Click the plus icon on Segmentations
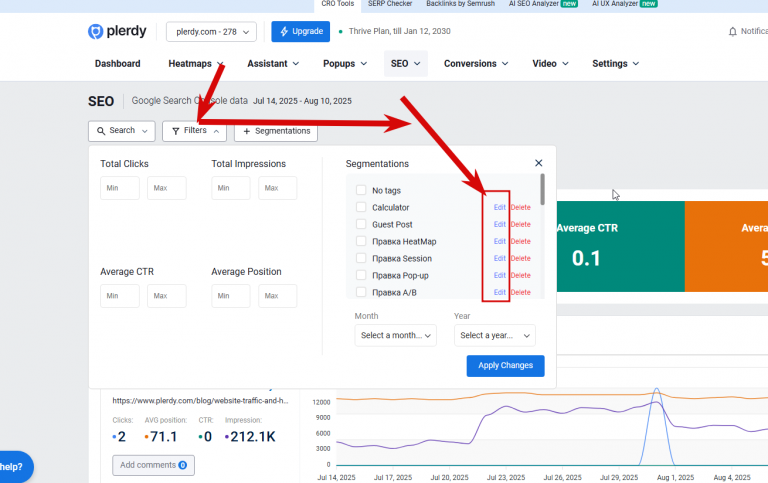This screenshot has width=768, height=483. pyautogui.click(x=247, y=131)
